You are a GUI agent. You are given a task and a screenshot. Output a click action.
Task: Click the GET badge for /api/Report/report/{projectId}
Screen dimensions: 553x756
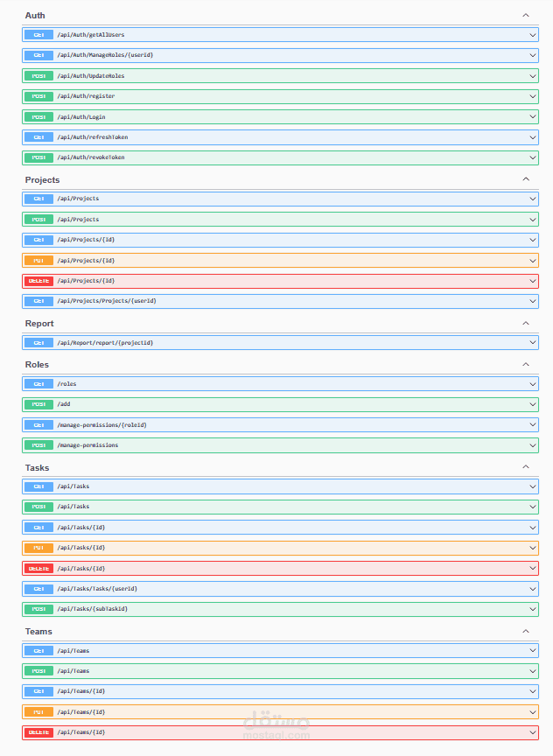tap(39, 343)
